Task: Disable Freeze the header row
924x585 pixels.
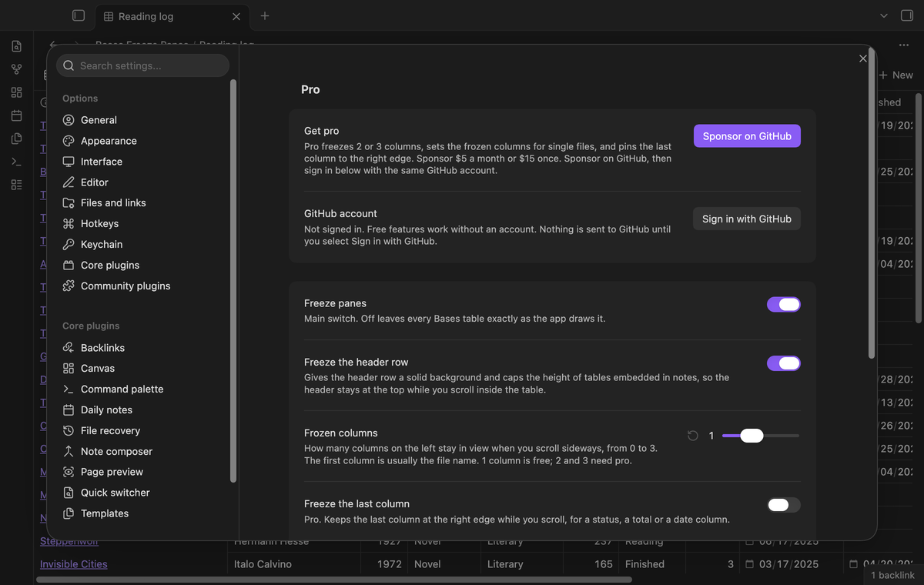Action: coord(784,363)
